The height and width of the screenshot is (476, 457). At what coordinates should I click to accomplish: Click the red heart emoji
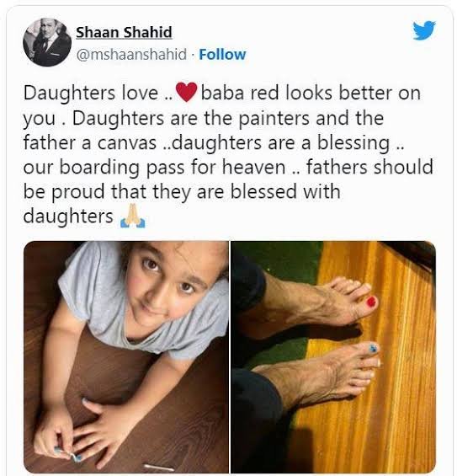187,93
